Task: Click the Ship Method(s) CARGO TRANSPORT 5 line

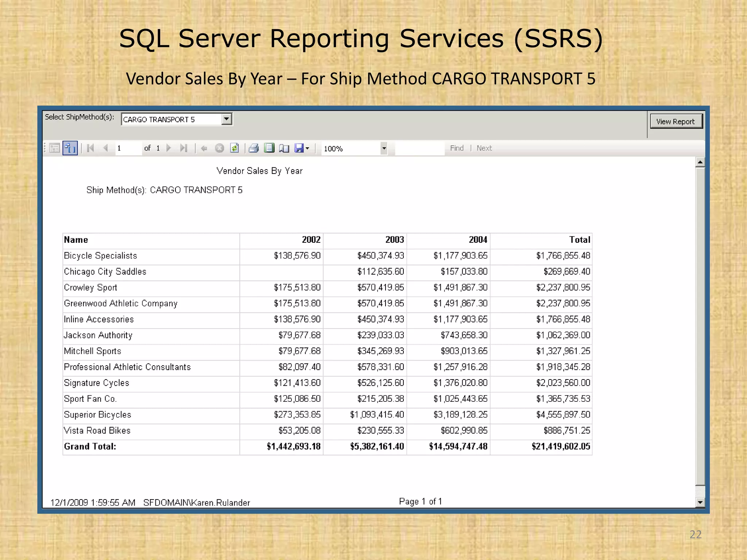Action: pos(164,190)
